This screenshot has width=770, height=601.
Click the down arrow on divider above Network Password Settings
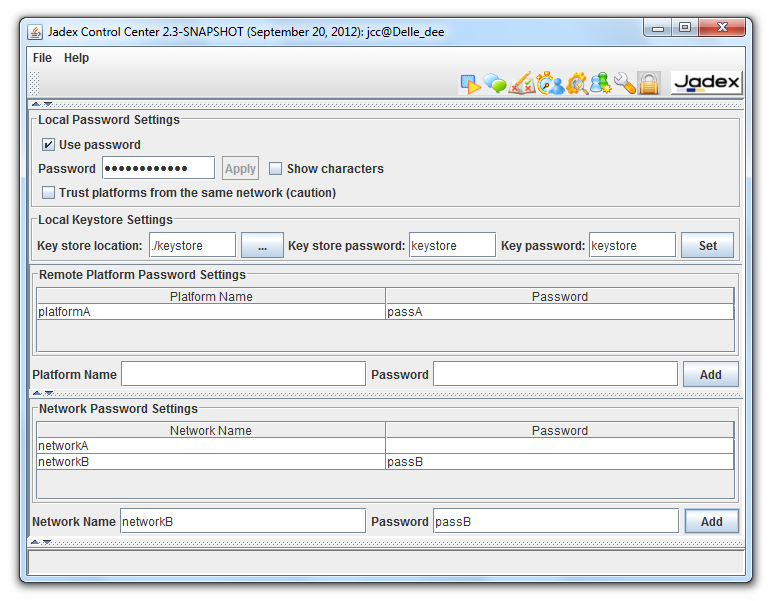point(47,394)
